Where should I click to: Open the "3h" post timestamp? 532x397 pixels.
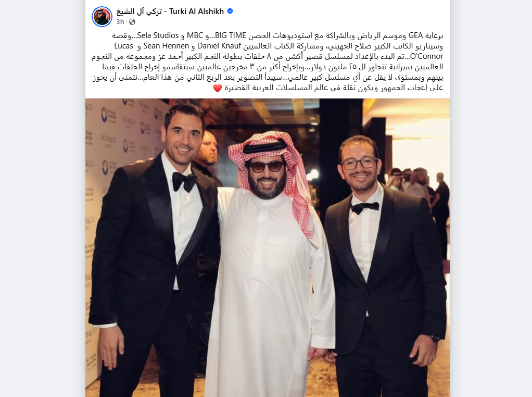(x=120, y=22)
